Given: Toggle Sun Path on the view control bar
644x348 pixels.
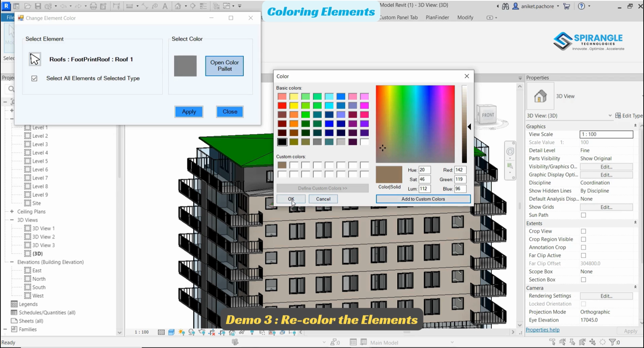Looking at the screenshot, I should point(181,332).
